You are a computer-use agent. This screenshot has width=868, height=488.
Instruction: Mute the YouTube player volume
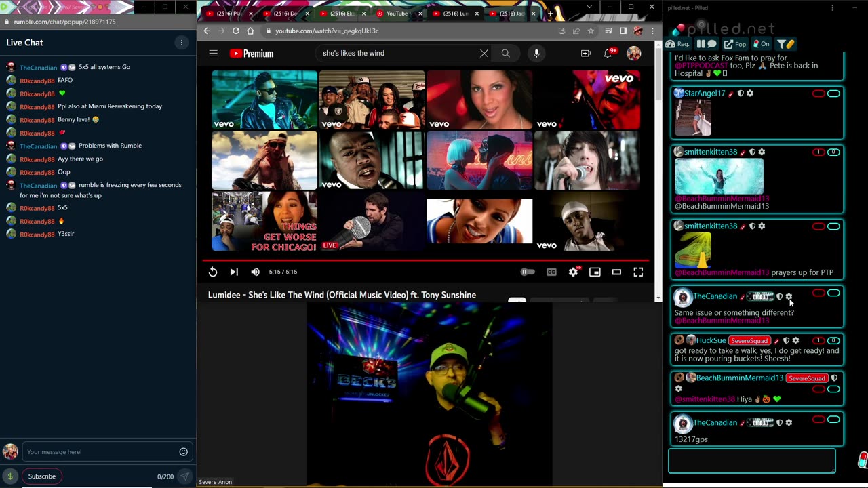click(x=255, y=272)
